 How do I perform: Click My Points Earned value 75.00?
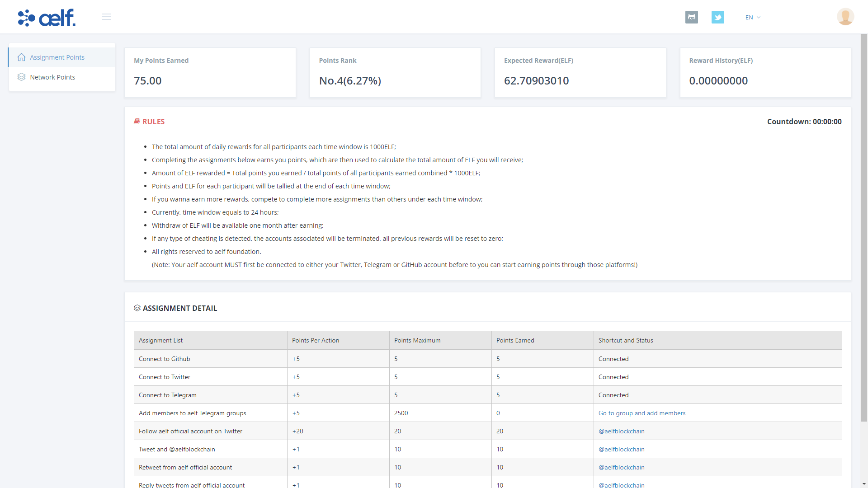coord(147,80)
